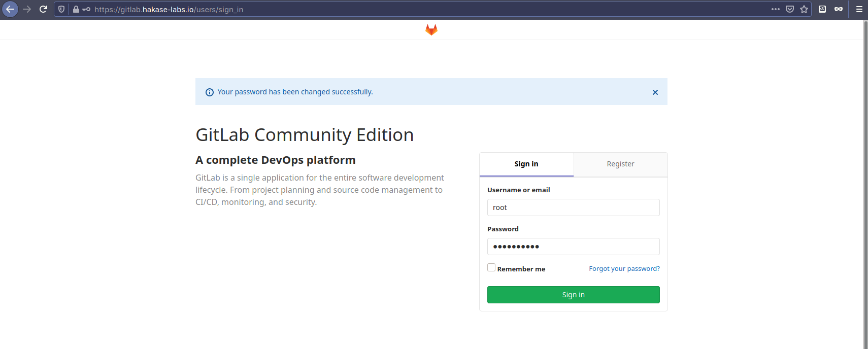Click the browser forward arrow
The width and height of the screenshot is (868, 349).
pyautogui.click(x=27, y=9)
